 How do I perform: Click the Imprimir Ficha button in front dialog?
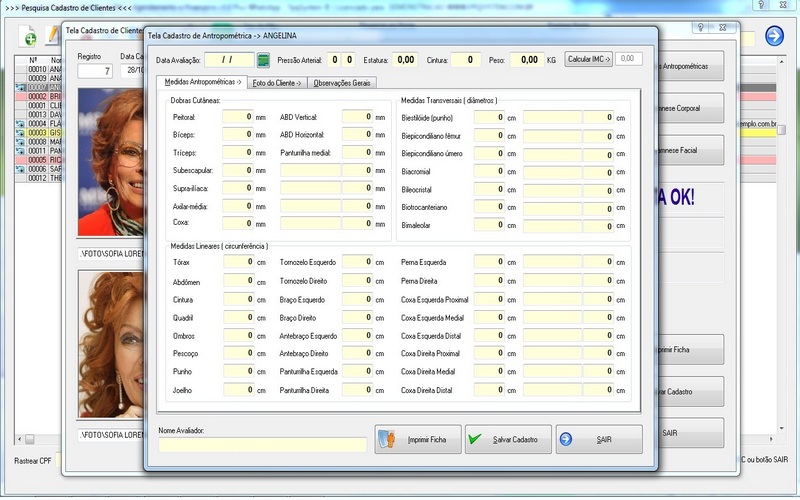418,439
